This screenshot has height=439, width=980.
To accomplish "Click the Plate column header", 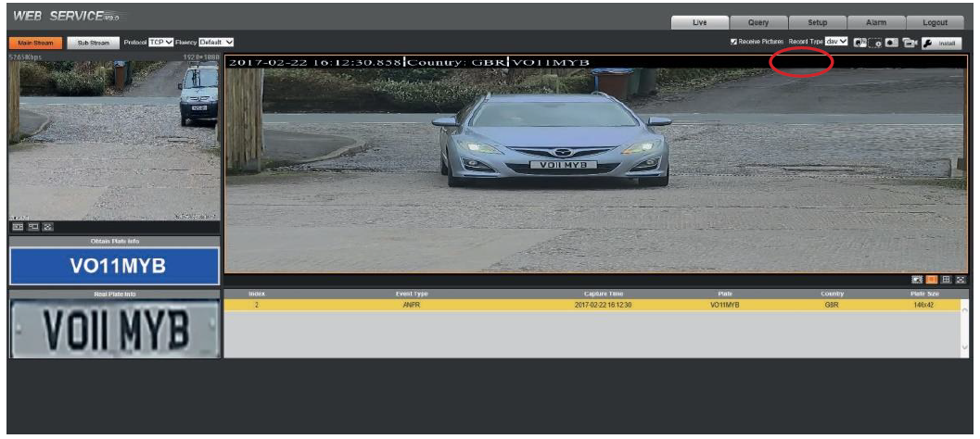I will (x=725, y=294).
